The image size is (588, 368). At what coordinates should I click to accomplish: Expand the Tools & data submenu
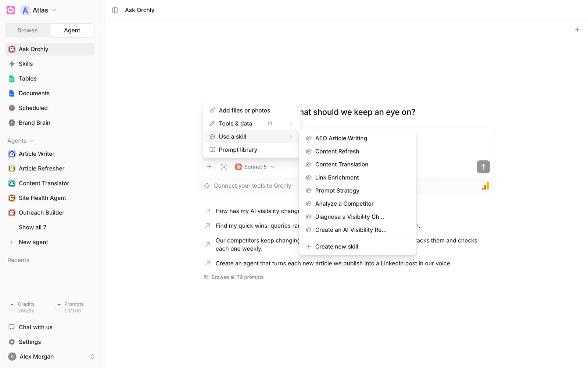(x=251, y=123)
